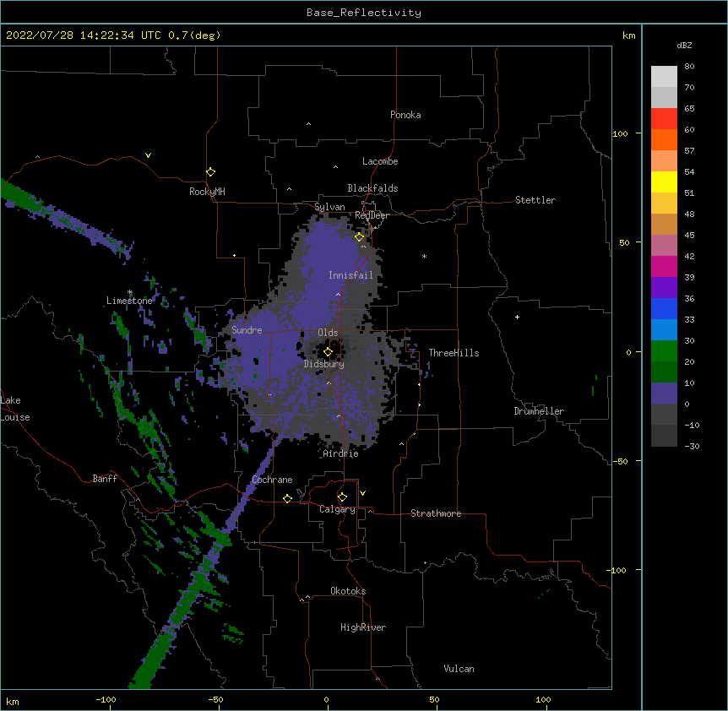Click the purple 0-10 dBZ legend swatch
Screen dimensions: 728x711
(664, 393)
